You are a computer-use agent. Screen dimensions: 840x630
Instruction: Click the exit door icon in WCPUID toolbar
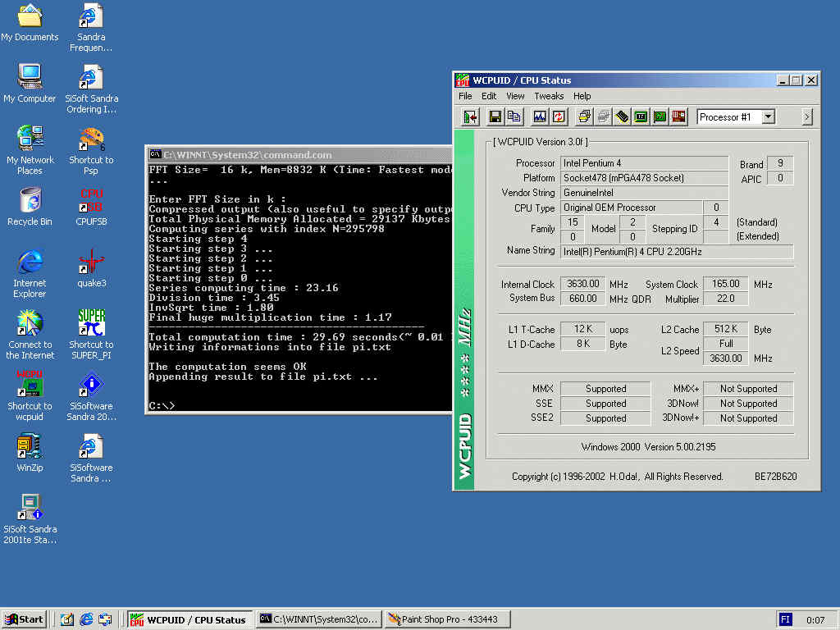pos(470,117)
